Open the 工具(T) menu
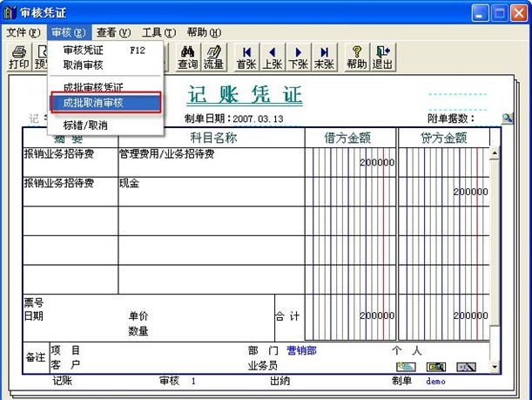The width and height of the screenshot is (532, 400). point(158,32)
